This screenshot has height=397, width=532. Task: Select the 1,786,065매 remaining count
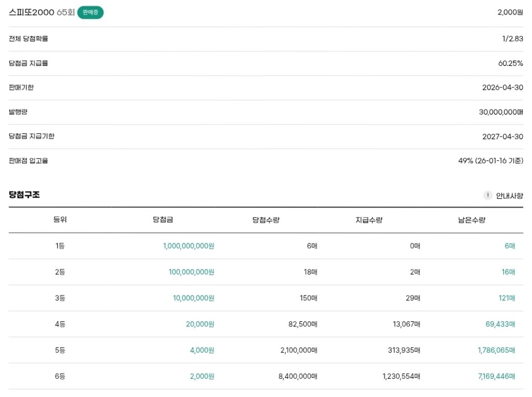click(496, 350)
